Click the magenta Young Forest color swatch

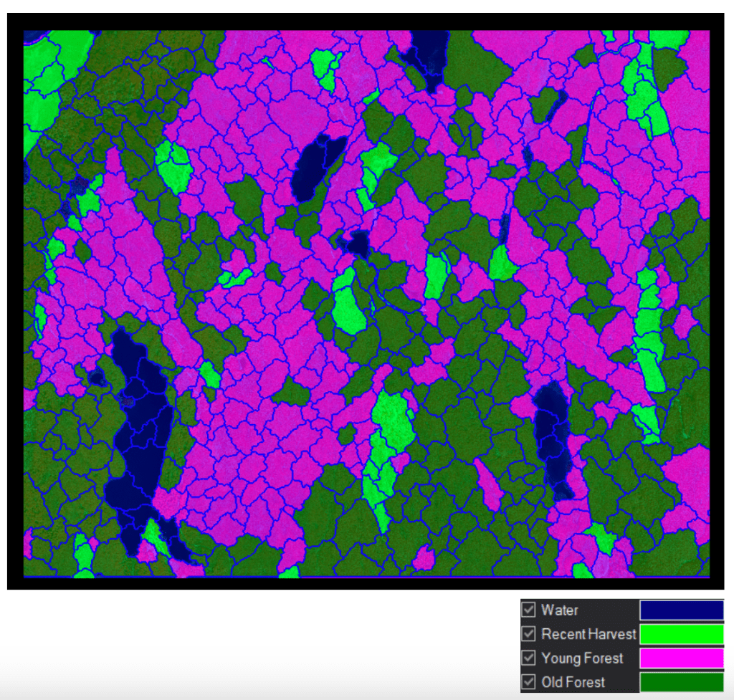pos(681,658)
